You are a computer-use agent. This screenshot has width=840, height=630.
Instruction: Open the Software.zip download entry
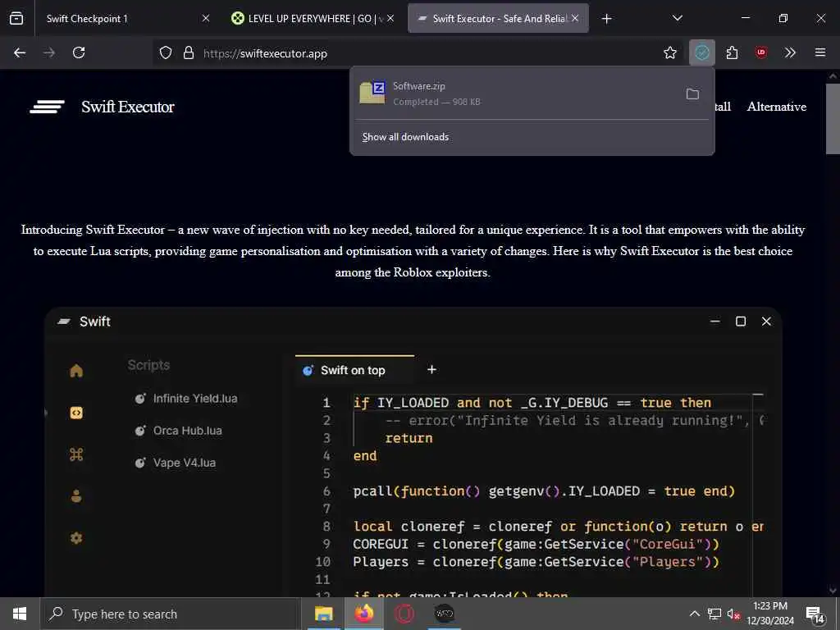click(x=514, y=94)
